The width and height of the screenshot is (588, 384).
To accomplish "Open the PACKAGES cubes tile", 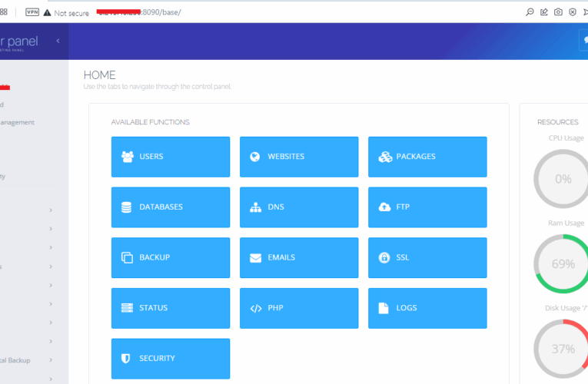I will point(427,157).
